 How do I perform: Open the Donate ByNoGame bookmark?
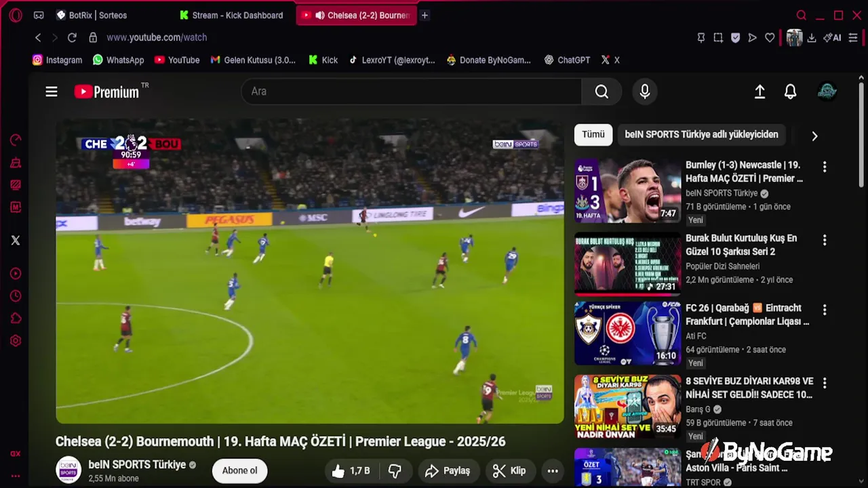click(x=488, y=60)
